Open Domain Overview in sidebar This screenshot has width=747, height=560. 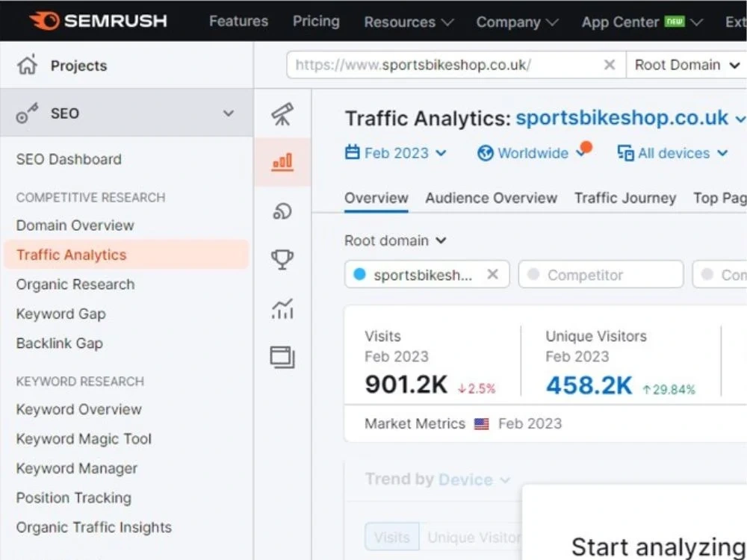pos(75,225)
